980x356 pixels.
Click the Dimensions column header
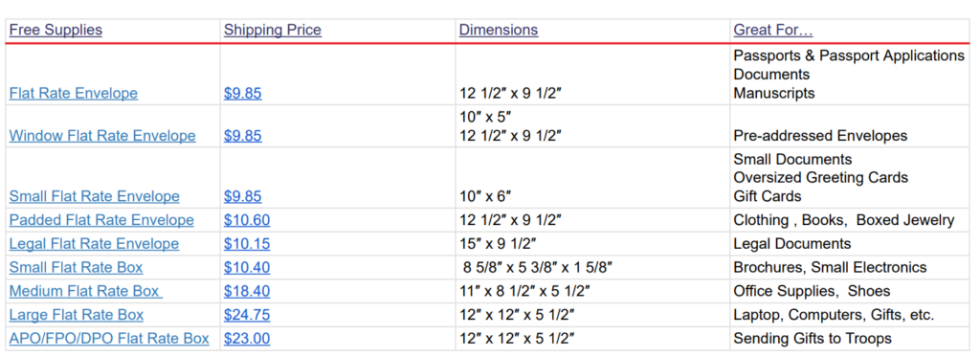(x=498, y=30)
